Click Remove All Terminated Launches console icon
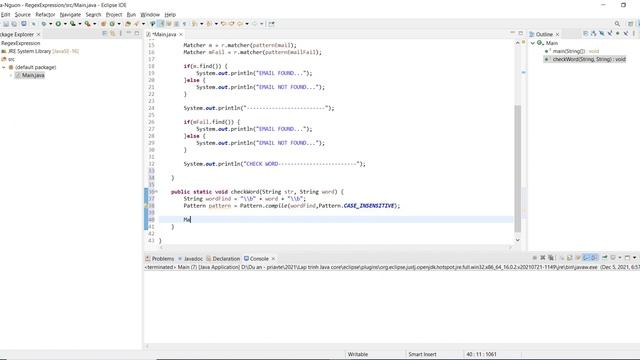This screenshot has height=360, width=640. (551, 258)
